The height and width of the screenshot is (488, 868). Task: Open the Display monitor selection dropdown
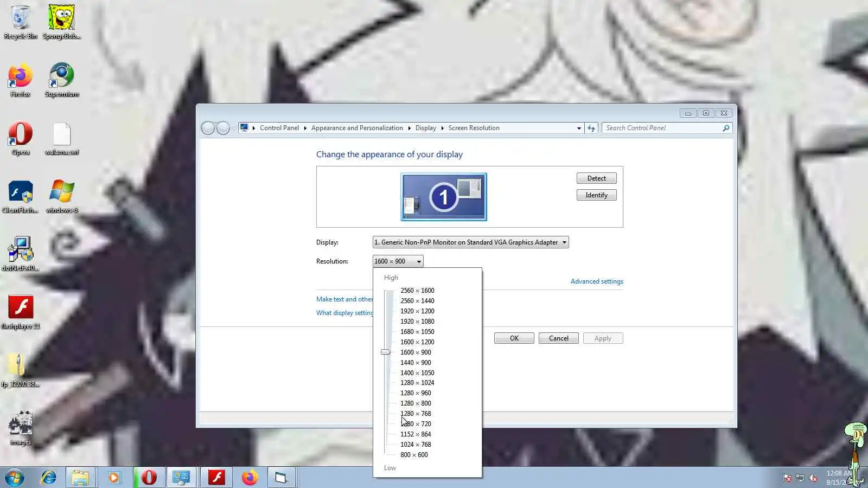point(471,242)
